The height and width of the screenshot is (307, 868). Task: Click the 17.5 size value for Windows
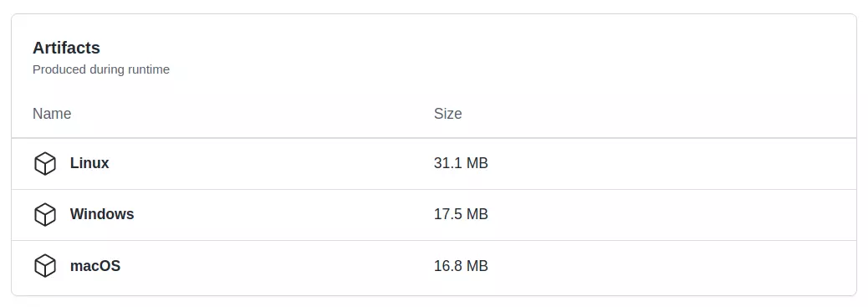click(448, 214)
